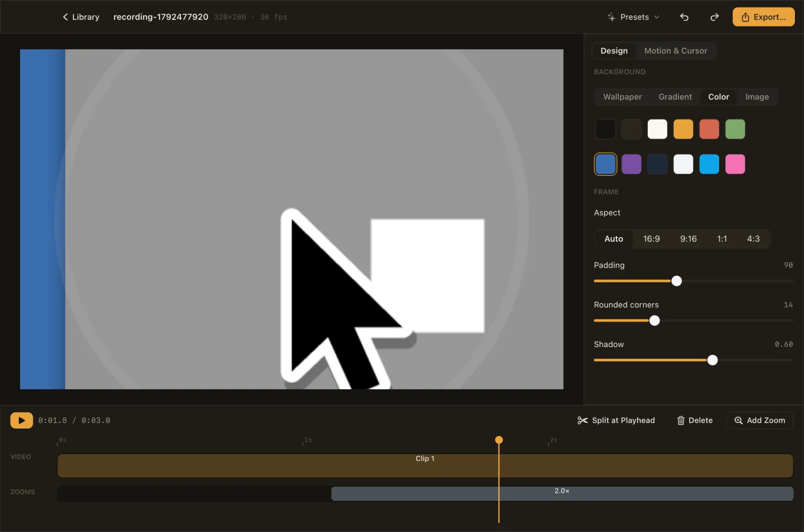Screen dimensions: 804x532
Task: Click the video preview canvas
Action: point(291,219)
